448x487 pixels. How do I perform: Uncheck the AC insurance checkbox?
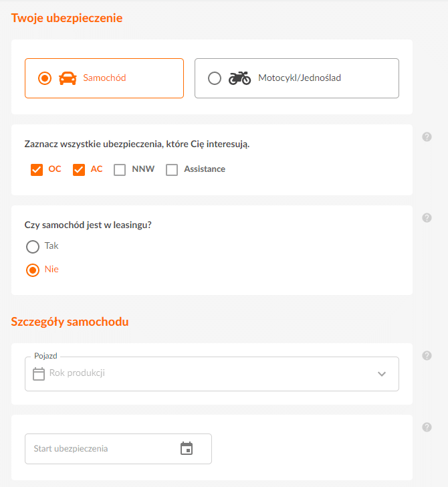(x=79, y=170)
